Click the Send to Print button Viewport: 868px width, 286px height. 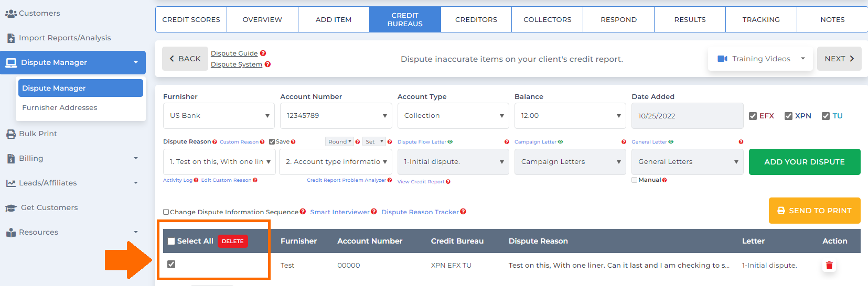pos(815,211)
